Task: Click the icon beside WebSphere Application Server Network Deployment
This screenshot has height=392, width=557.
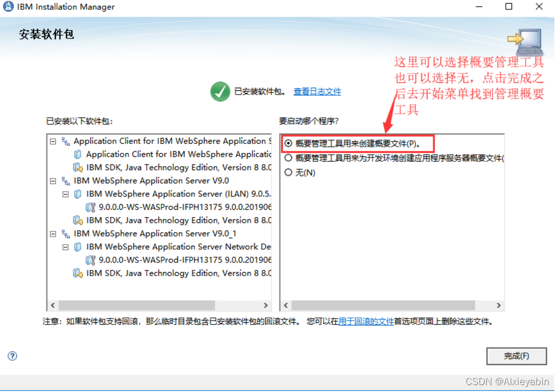Action: click(77, 246)
